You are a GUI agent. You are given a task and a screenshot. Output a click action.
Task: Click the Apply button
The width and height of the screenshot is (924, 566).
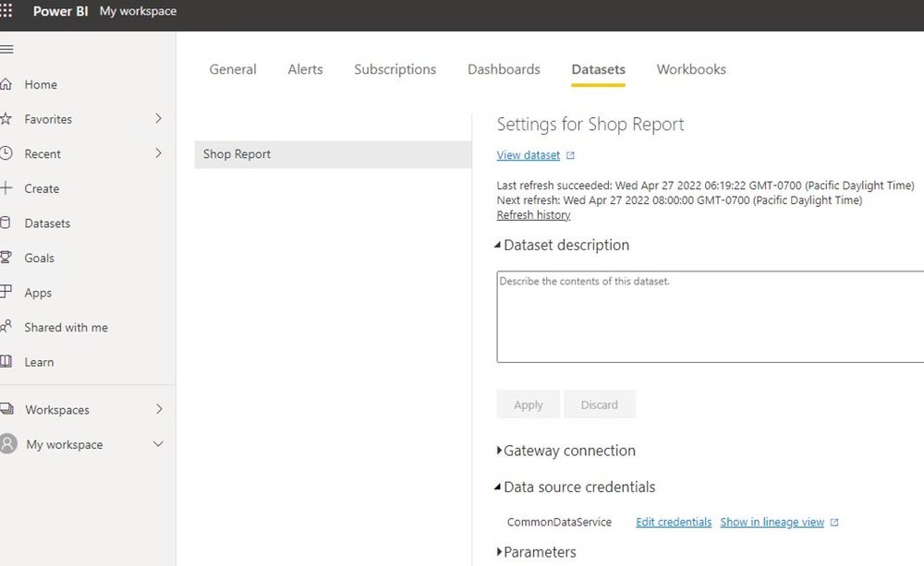(528, 404)
